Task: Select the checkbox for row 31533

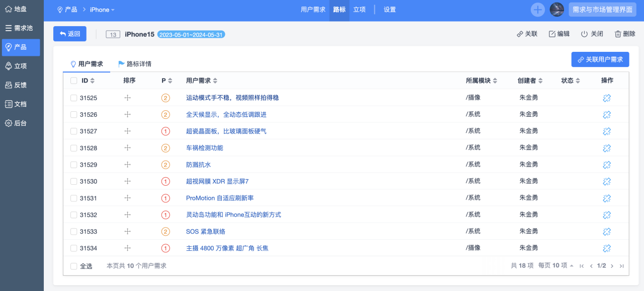Action: tap(74, 232)
